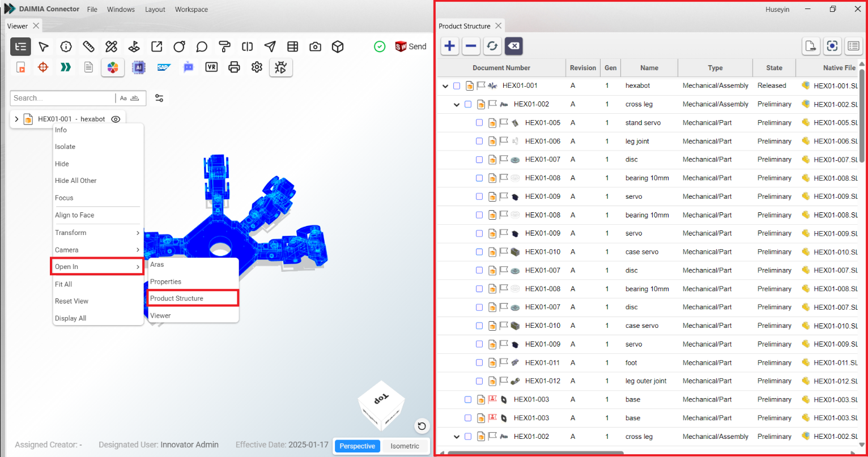The height and width of the screenshot is (457, 868).
Task: Expand HEX01-001 hexabot node in Viewer tree
Action: [x=16, y=119]
